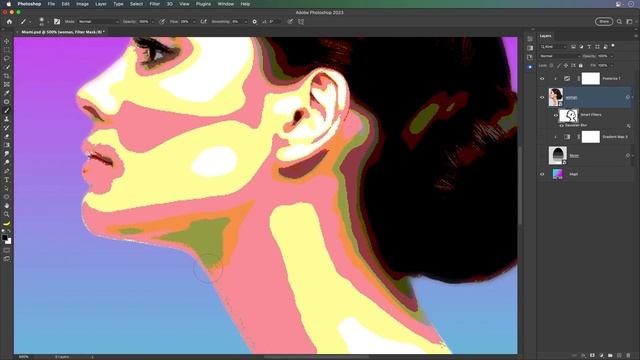640x360 pixels.
Task: Open the Apple menu
Action: pyautogui.click(x=9, y=4)
